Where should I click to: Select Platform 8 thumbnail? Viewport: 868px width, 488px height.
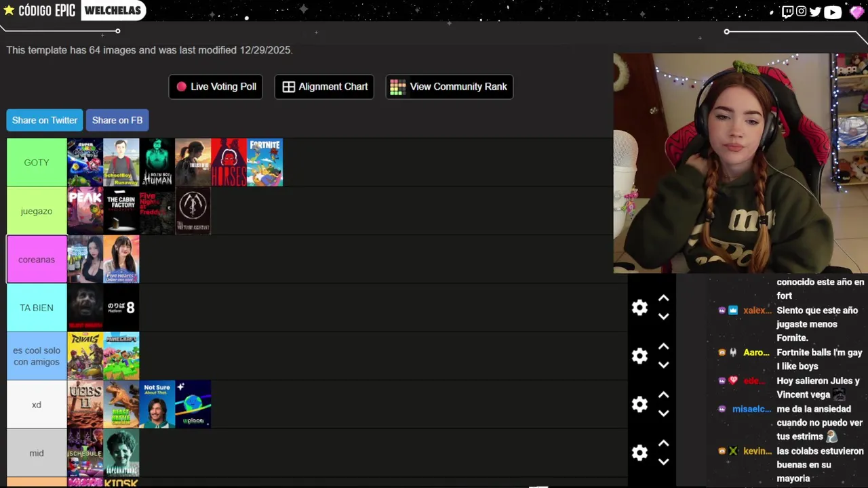coord(121,308)
